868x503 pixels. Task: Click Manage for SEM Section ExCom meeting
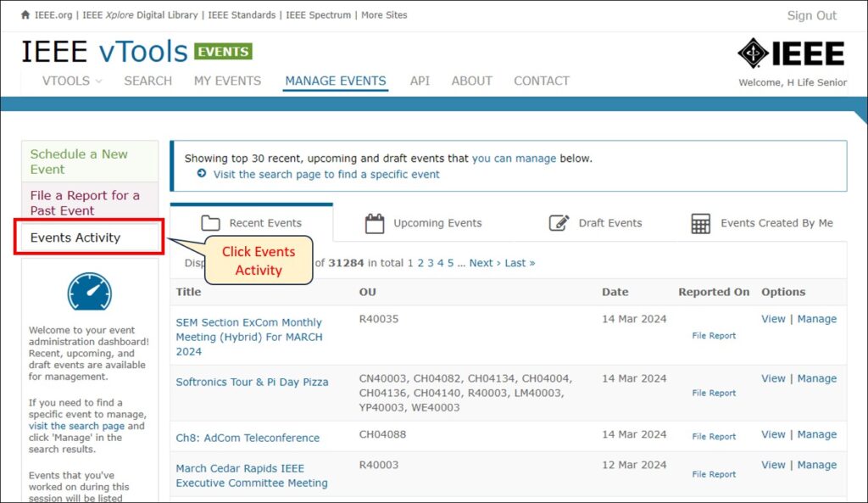(x=817, y=319)
